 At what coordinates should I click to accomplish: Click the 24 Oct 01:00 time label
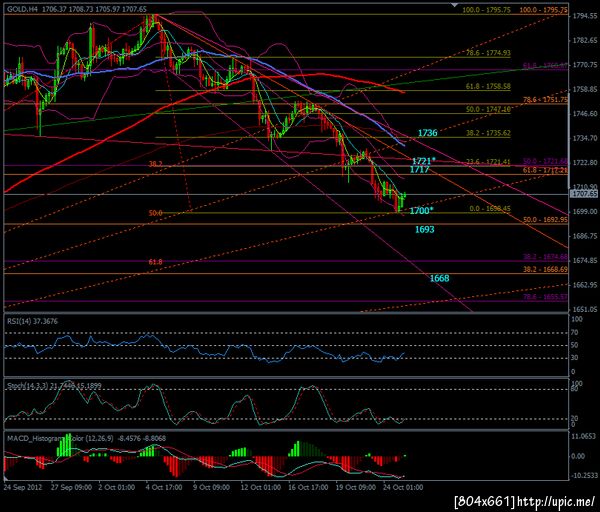click(403, 488)
